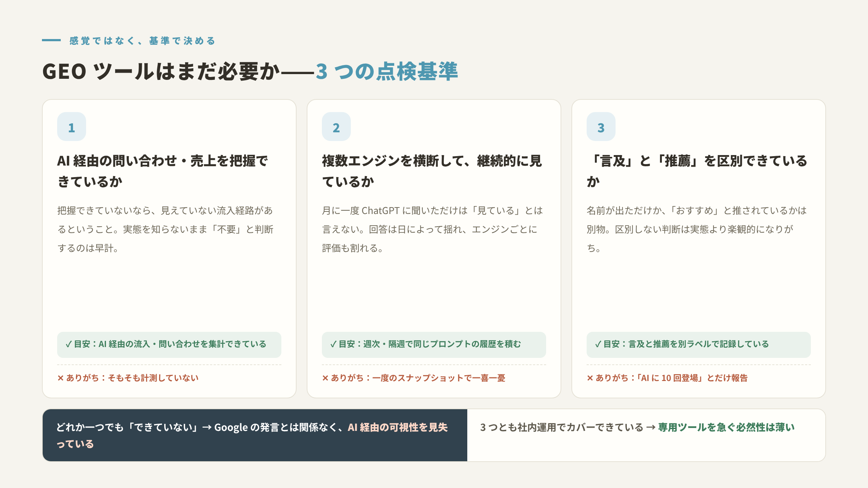Click the paragraph starting '名前が出ただけか'

[x=697, y=229]
